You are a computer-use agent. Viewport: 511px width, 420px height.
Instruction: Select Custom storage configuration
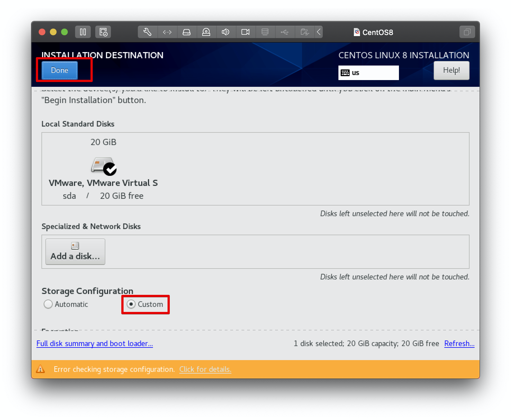pos(145,304)
